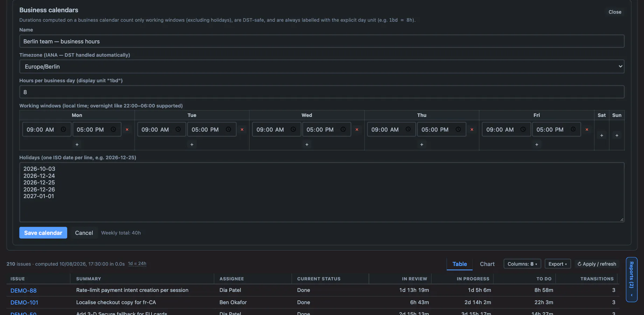This screenshot has width=644, height=315.
Task: Expand the Reports (2) side panel
Action: tap(632, 280)
